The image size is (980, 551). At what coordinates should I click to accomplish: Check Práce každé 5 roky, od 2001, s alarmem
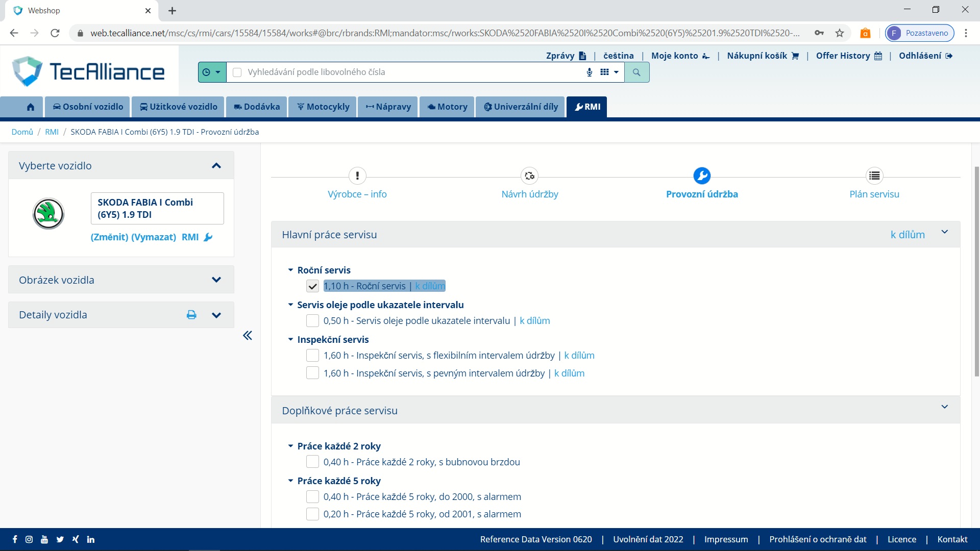(x=312, y=514)
